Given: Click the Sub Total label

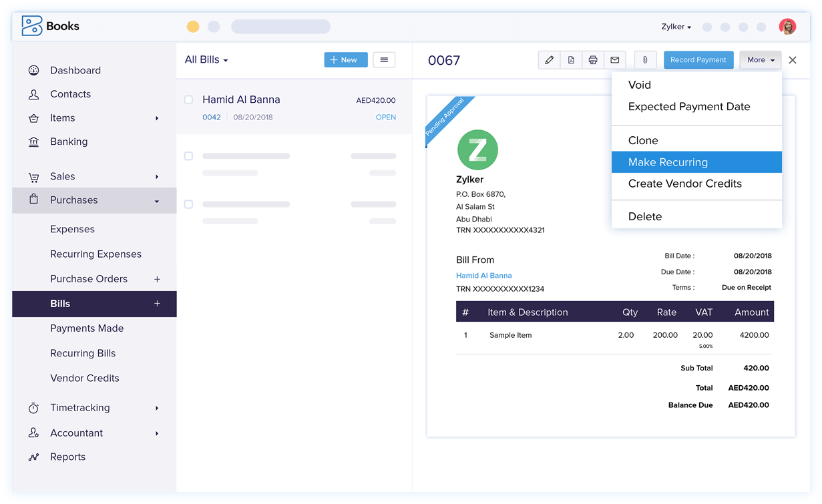Looking at the screenshot, I should point(696,368).
